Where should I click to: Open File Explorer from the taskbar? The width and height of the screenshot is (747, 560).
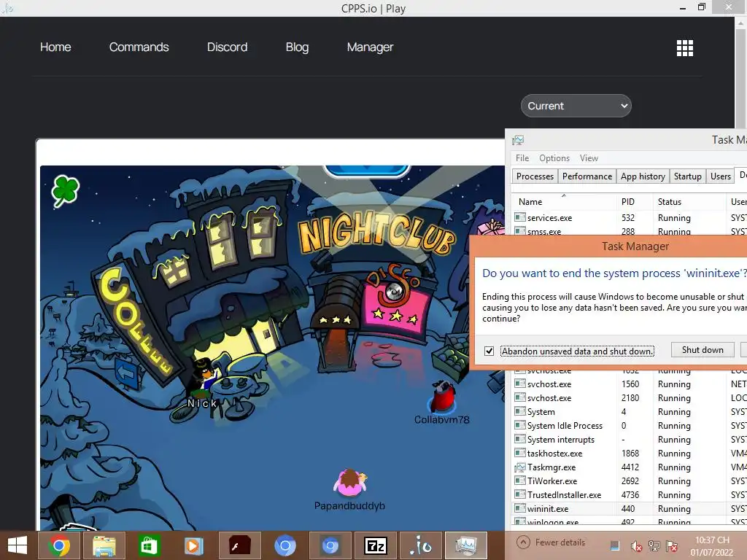pyautogui.click(x=104, y=545)
